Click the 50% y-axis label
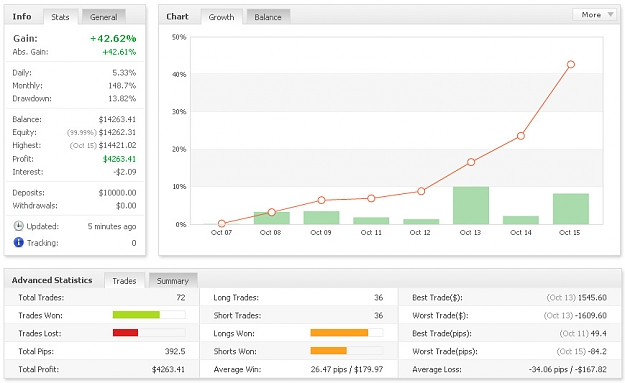 pyautogui.click(x=179, y=37)
